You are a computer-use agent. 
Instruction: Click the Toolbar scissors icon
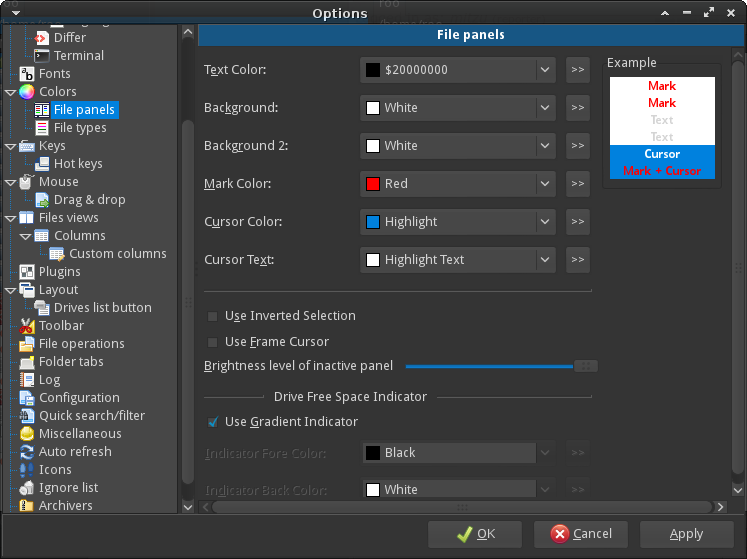(27, 326)
